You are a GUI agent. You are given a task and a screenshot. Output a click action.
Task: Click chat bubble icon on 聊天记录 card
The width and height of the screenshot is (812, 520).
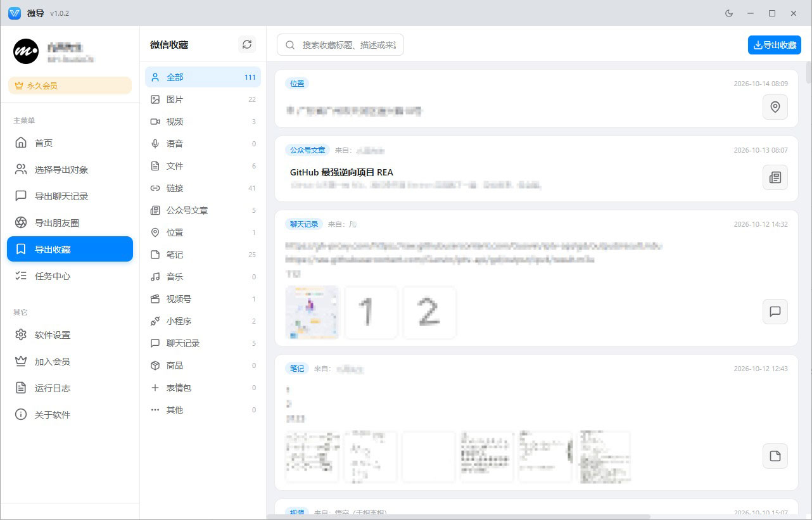[775, 312]
